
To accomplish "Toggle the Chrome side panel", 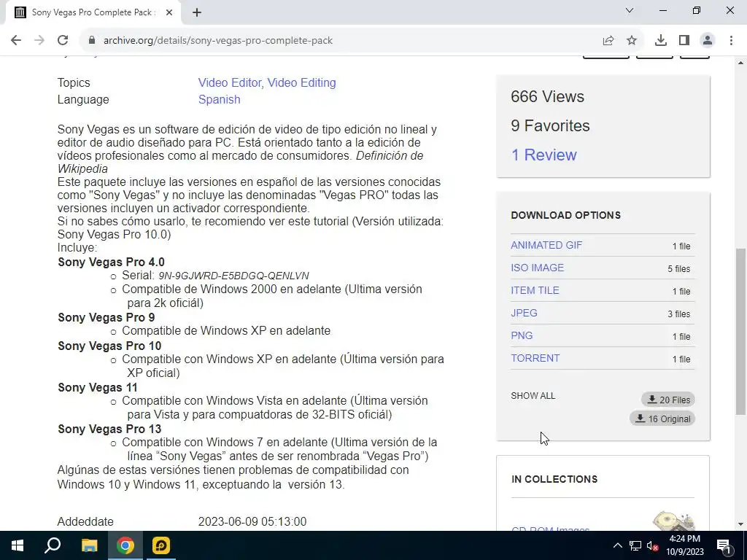I will point(684,41).
